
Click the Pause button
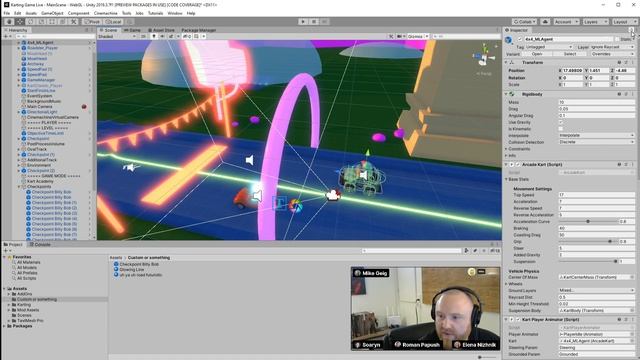(x=314, y=22)
